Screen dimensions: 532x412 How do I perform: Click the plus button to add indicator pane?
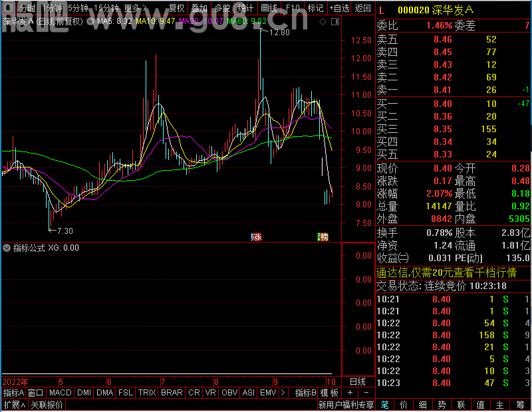pyautogui.click(x=350, y=393)
